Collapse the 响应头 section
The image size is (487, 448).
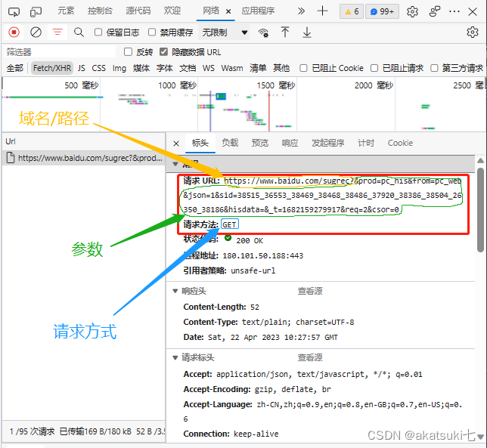point(175,291)
